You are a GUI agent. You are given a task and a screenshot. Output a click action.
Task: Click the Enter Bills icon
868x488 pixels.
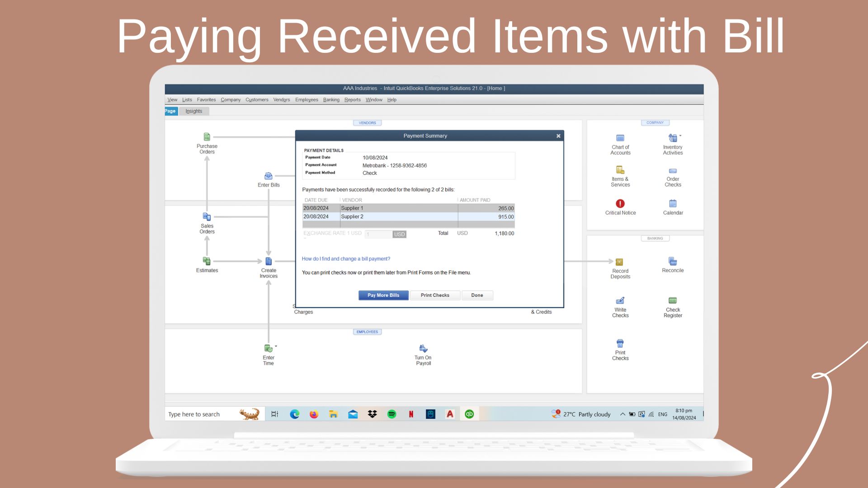(x=269, y=176)
